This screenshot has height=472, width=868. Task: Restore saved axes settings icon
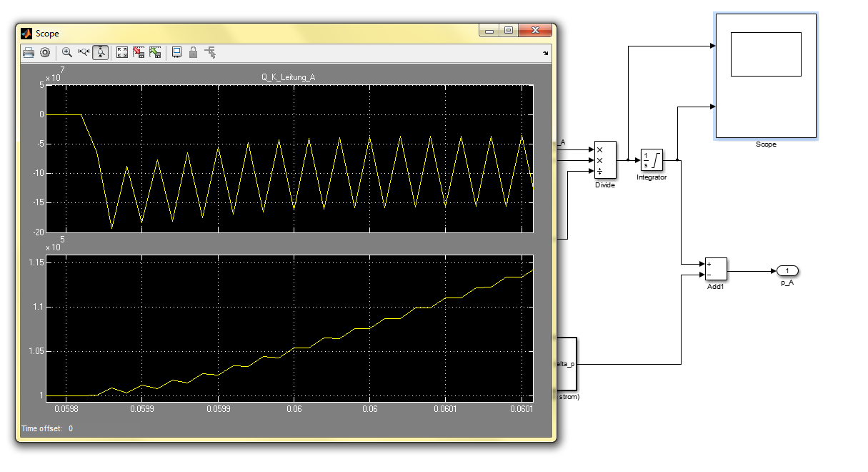155,52
